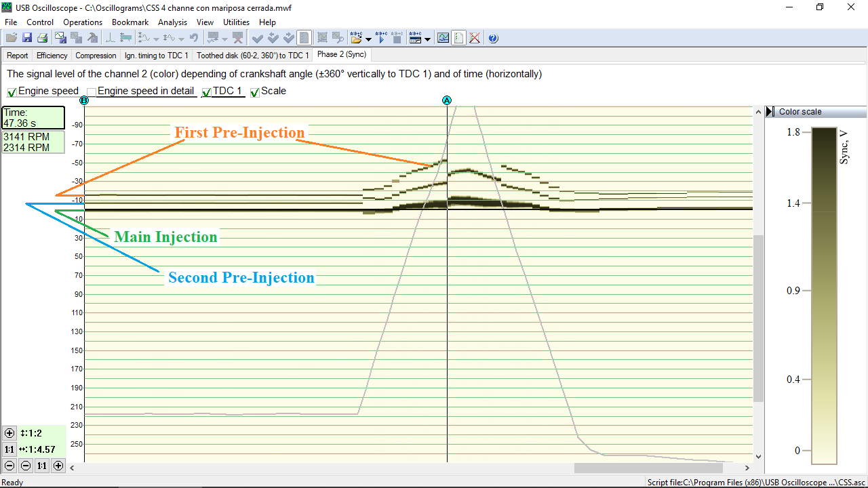Click the open file folder icon
Screen dimensions: 868x488
[12, 38]
